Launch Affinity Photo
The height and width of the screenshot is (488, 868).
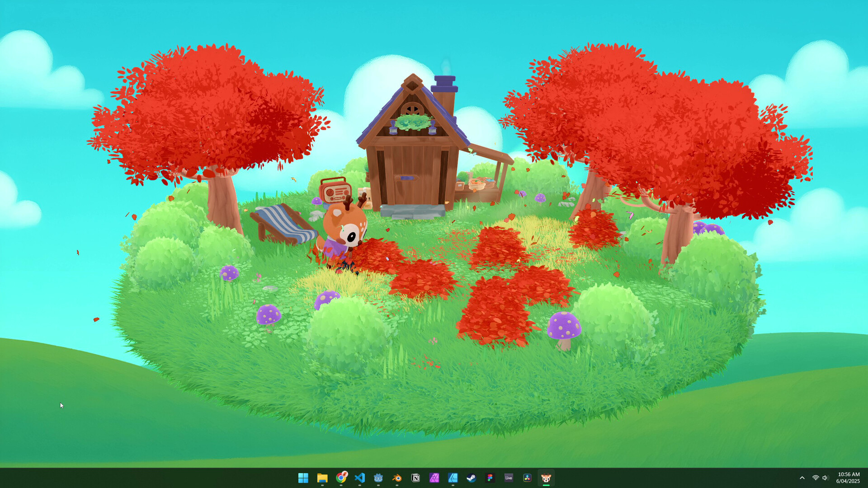pyautogui.click(x=434, y=478)
